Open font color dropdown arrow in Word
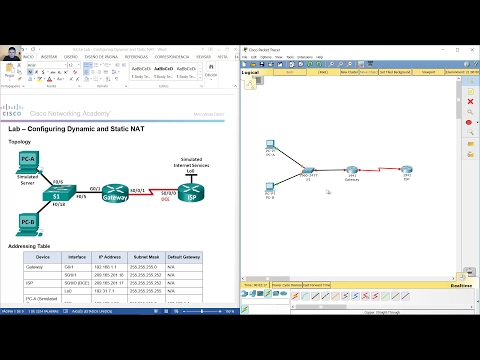 click(54, 79)
